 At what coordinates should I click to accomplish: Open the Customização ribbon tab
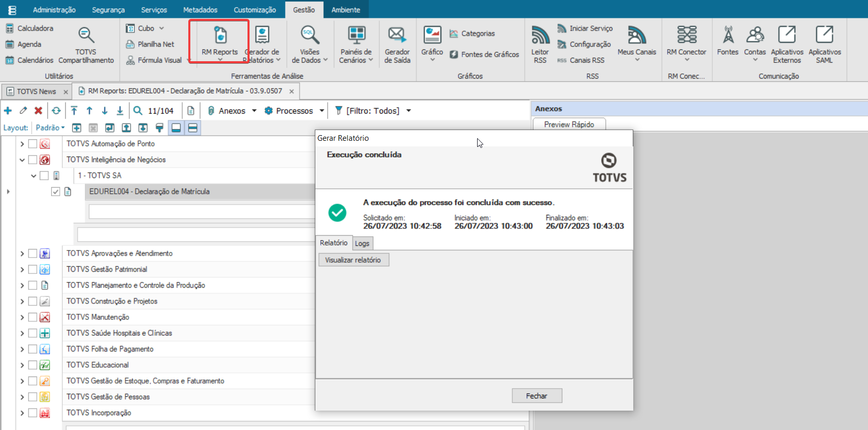pyautogui.click(x=255, y=10)
